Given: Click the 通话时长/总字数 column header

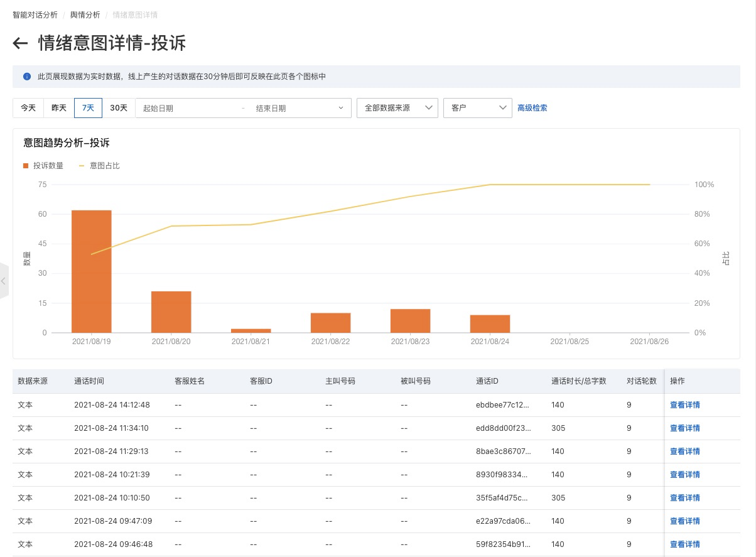Looking at the screenshot, I should [579, 381].
